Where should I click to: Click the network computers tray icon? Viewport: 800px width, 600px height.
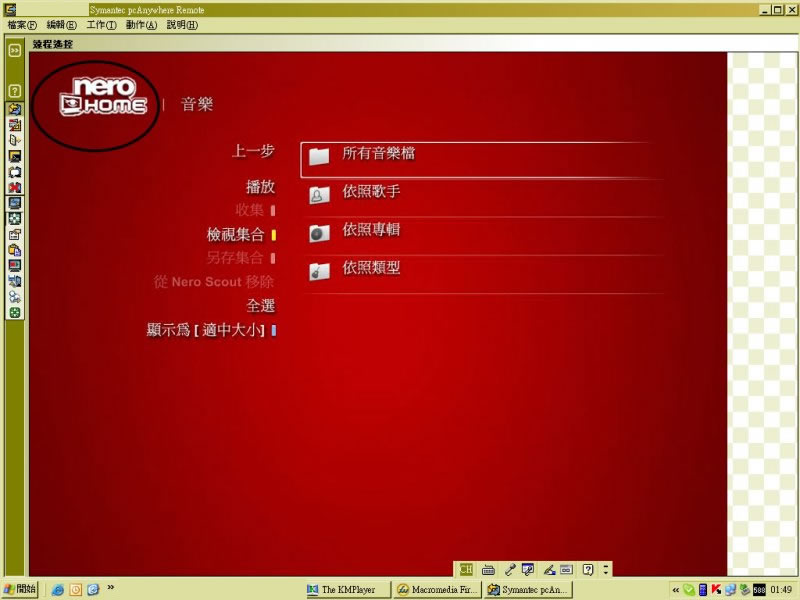coord(730,590)
